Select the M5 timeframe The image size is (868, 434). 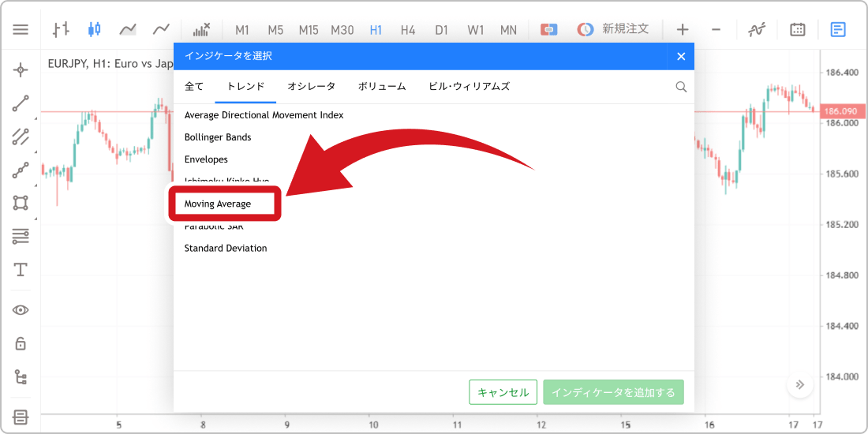[275, 30]
